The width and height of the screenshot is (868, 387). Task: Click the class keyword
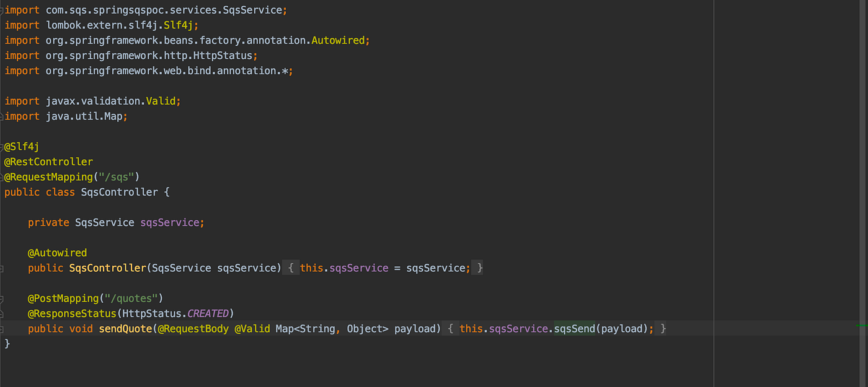(x=60, y=192)
